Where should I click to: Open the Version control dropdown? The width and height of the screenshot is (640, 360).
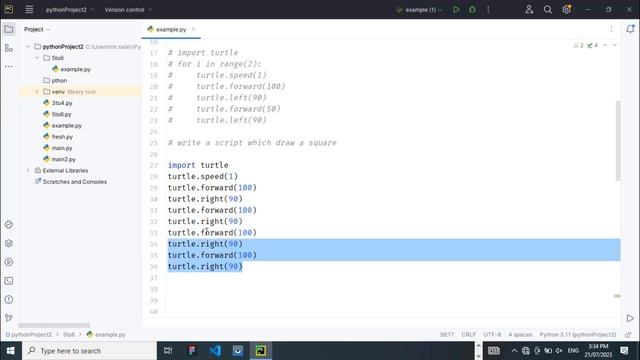128,9
